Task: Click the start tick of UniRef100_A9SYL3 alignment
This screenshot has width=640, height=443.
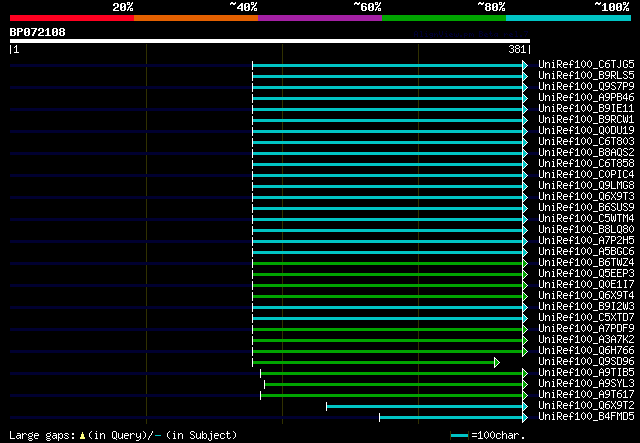Action: click(264, 384)
